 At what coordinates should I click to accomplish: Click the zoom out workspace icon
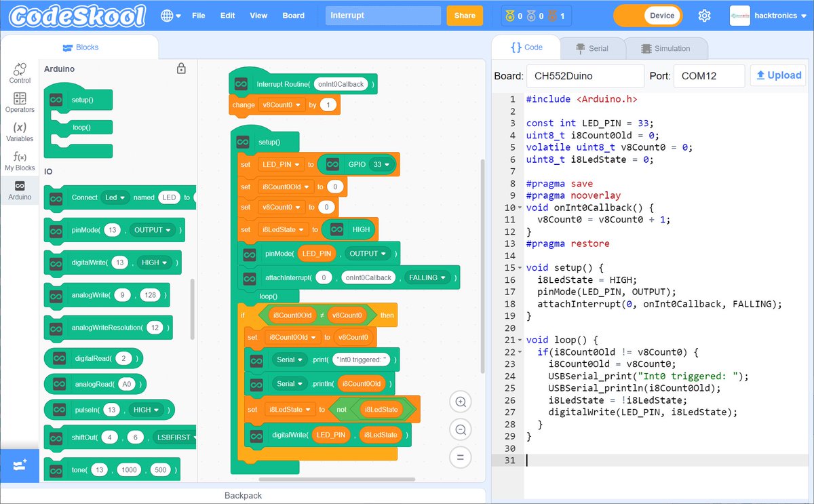[x=461, y=429]
